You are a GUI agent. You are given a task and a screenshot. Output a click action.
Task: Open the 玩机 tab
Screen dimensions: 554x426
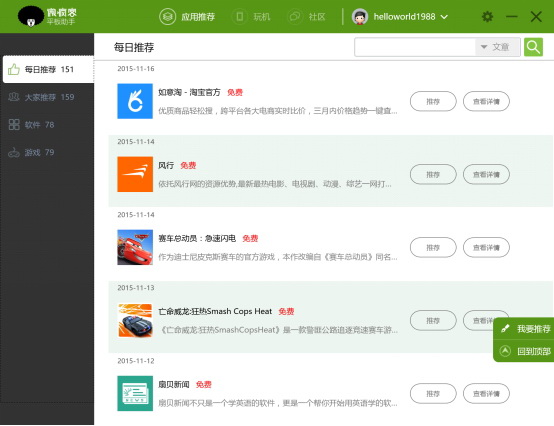(251, 17)
